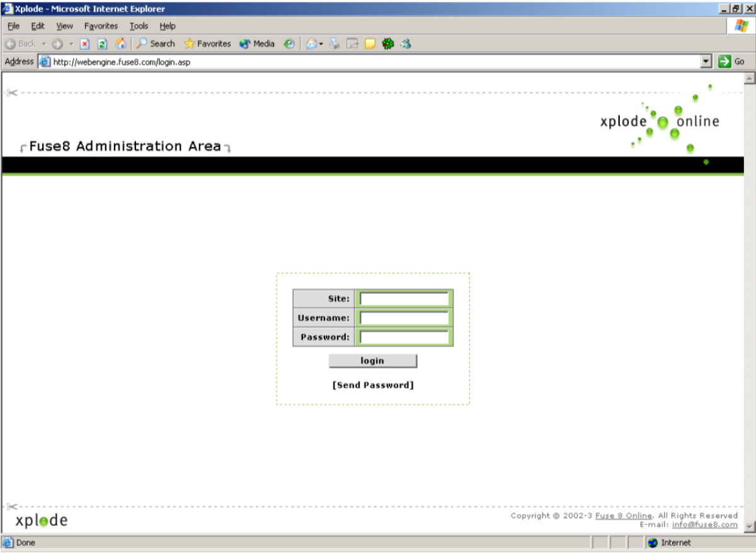Screen dimensions: 756x554
Task: Click the login button
Action: [372, 361]
